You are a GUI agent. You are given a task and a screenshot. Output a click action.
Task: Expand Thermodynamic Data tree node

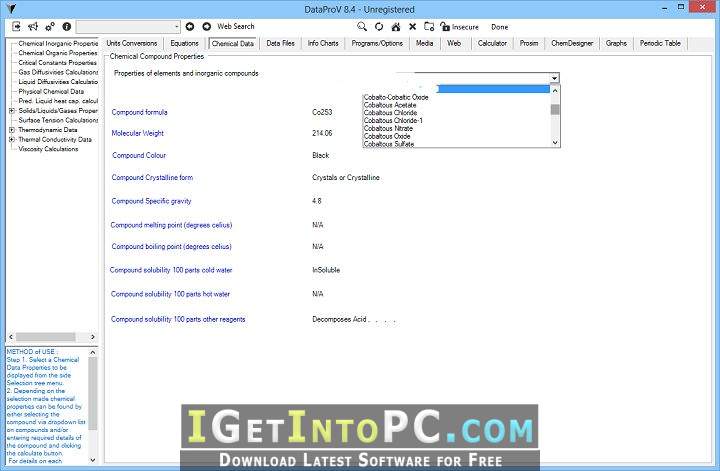point(11,130)
